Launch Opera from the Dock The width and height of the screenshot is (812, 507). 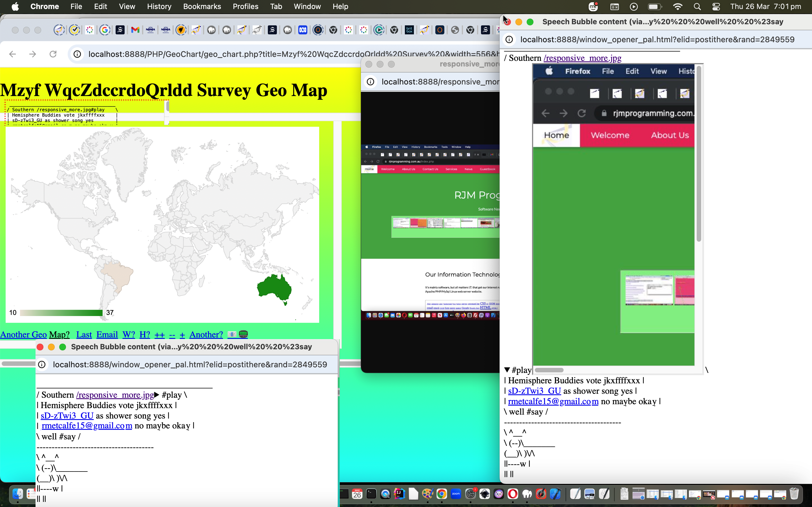513,493
